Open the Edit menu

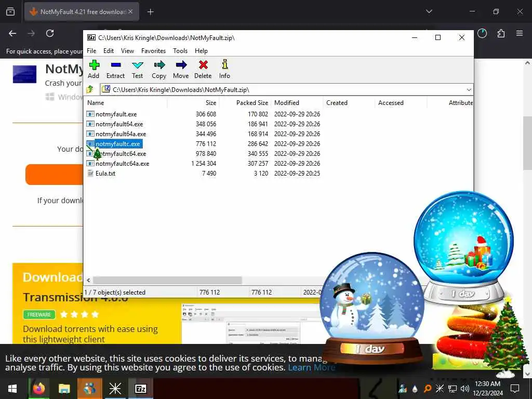[109, 51]
